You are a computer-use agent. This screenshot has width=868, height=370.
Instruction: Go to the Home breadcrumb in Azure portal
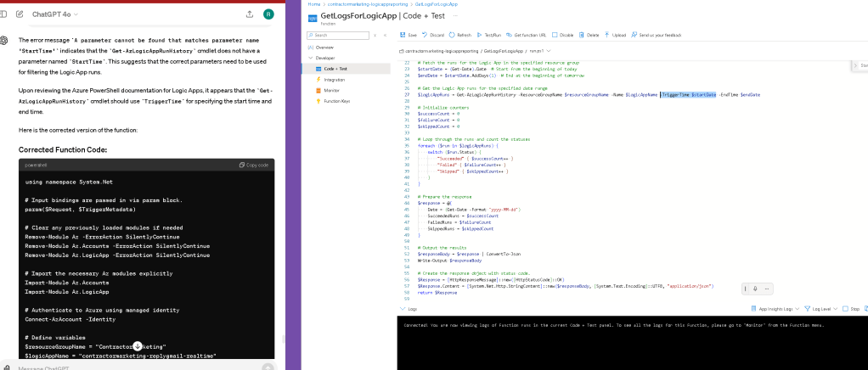point(314,4)
